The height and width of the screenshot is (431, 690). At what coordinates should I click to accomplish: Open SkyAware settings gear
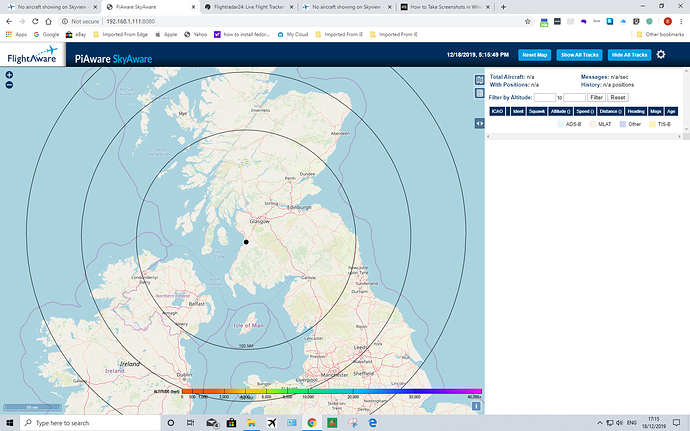click(661, 55)
